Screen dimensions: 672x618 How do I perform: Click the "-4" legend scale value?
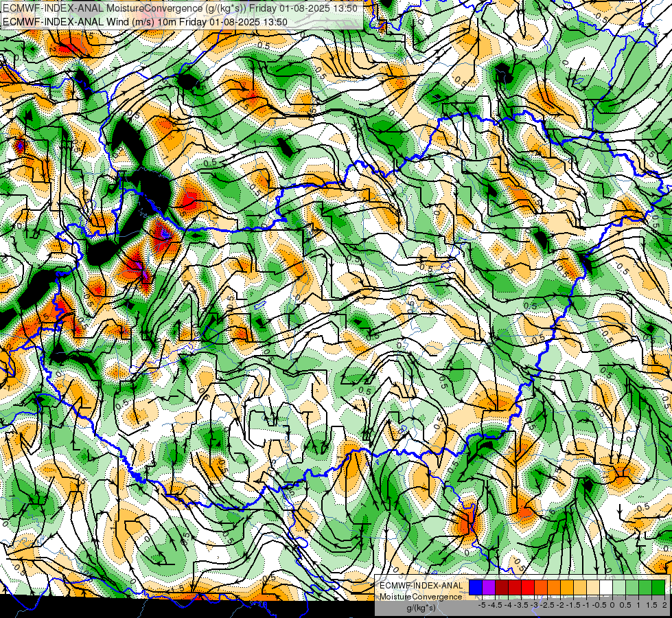pyautogui.click(x=508, y=605)
